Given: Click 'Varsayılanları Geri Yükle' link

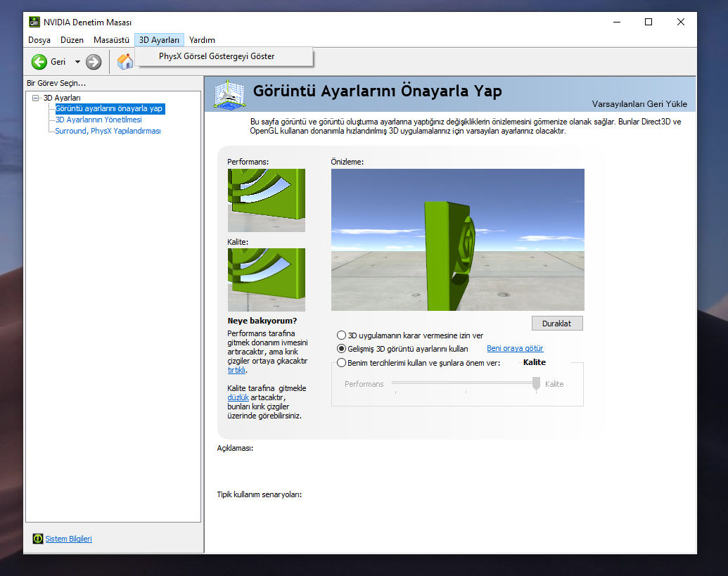Looking at the screenshot, I should (639, 104).
